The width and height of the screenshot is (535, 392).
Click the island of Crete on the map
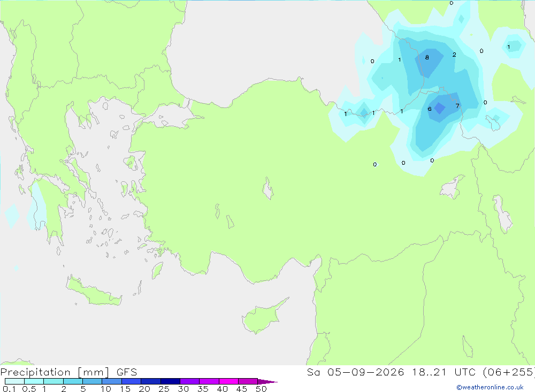click(94, 291)
